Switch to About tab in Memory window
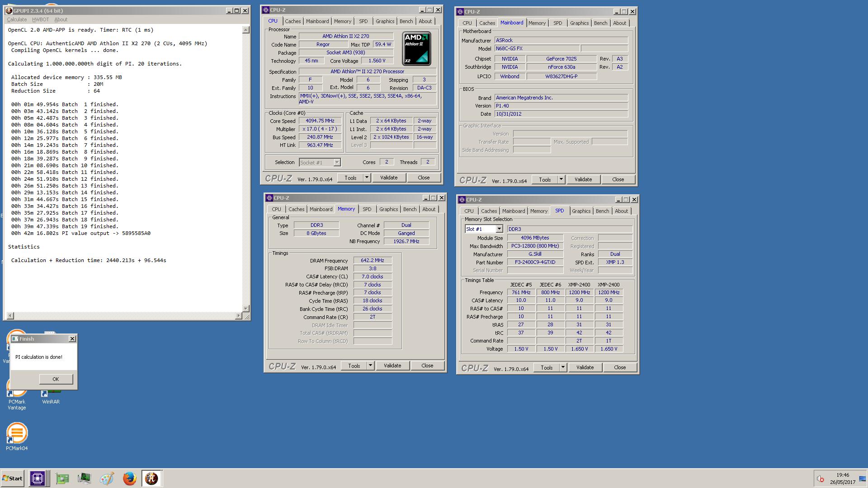This screenshot has width=868, height=488. [x=429, y=209]
